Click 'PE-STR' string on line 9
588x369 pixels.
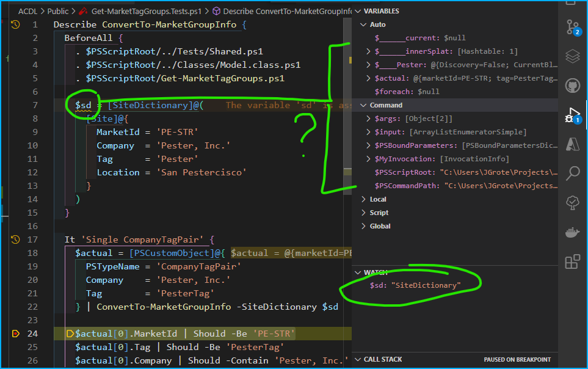coord(177,132)
